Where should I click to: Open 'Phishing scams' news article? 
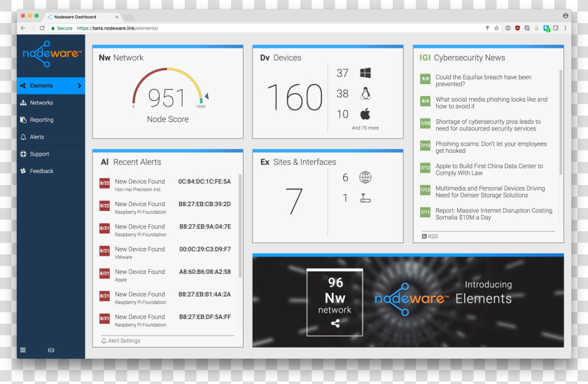(491, 147)
